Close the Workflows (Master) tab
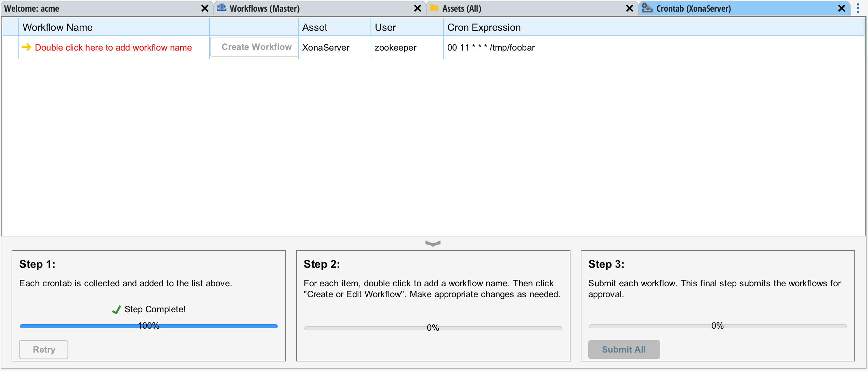Image resolution: width=868 pixels, height=371 pixels. tap(417, 8)
